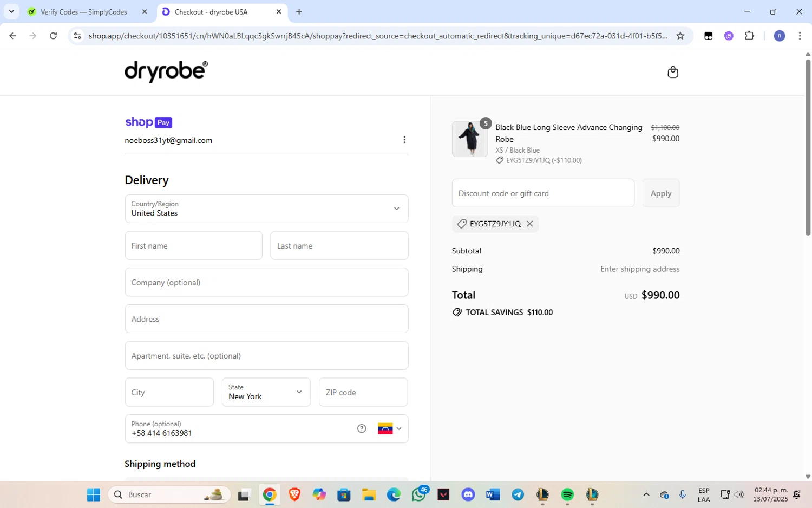This screenshot has width=812, height=508.
Task: Click the TOTAL SAVINGS $110.00 text
Action: tap(509, 312)
